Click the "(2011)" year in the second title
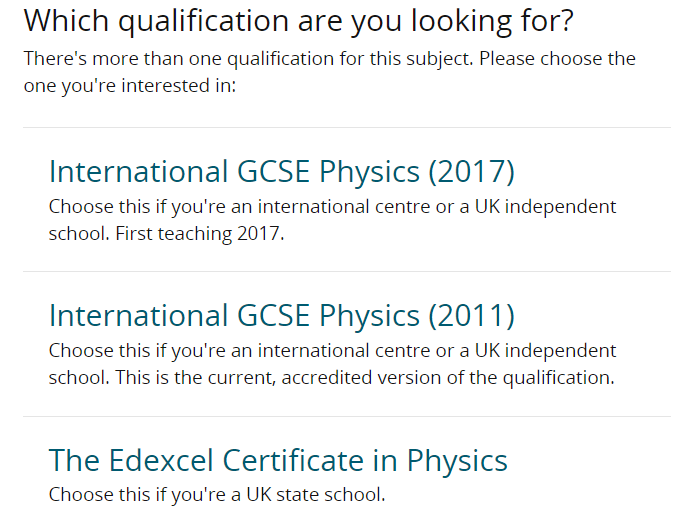Image resolution: width=681 pixels, height=519 pixels. coord(472,316)
